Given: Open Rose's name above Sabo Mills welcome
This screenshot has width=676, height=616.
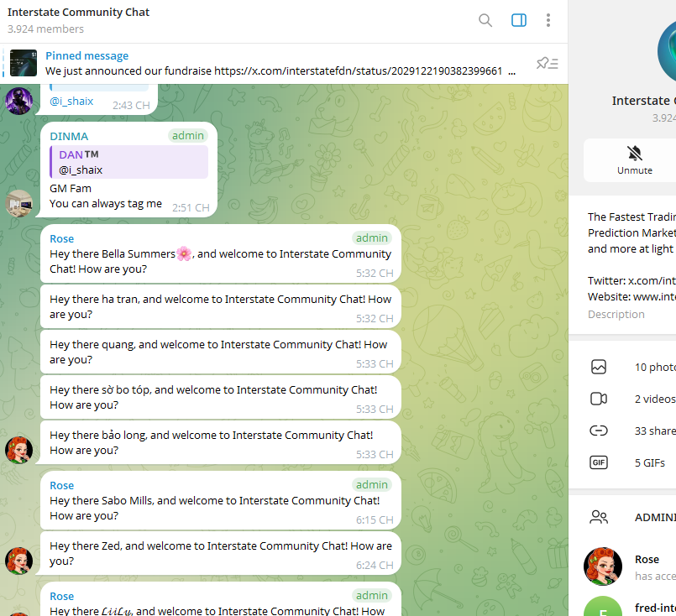Looking at the screenshot, I should pos(61,485).
